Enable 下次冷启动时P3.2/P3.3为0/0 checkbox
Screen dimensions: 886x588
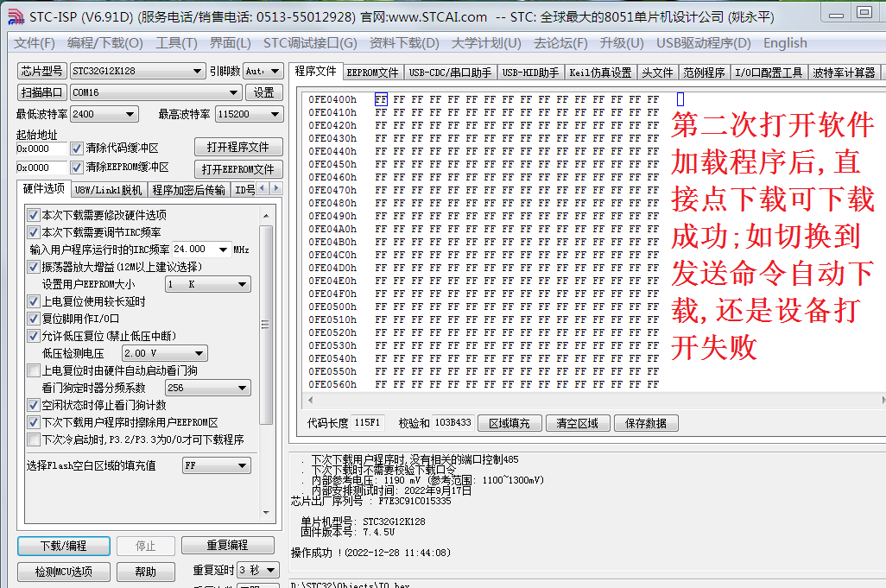(x=34, y=439)
